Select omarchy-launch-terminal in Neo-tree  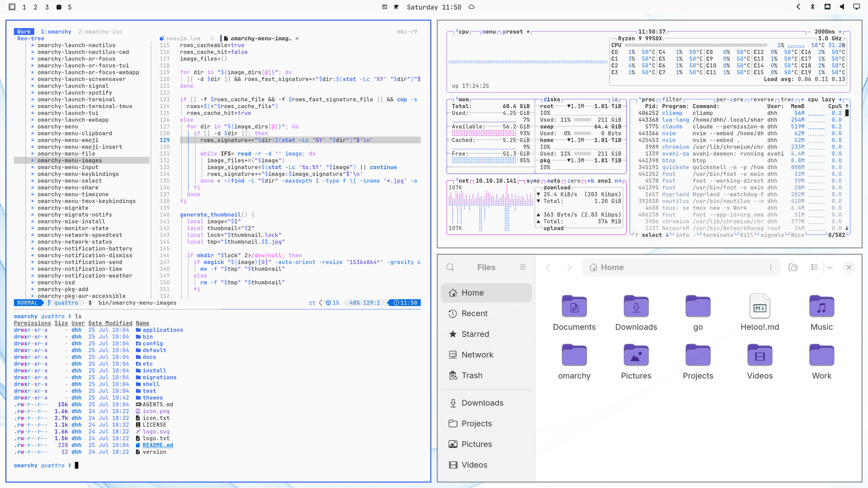[82, 100]
